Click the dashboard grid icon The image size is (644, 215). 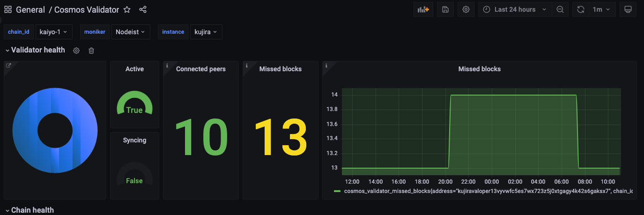(x=8, y=9)
